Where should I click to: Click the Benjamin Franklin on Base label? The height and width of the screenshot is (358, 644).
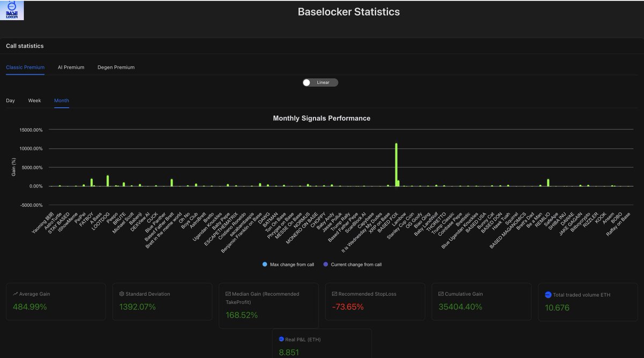[x=241, y=232]
